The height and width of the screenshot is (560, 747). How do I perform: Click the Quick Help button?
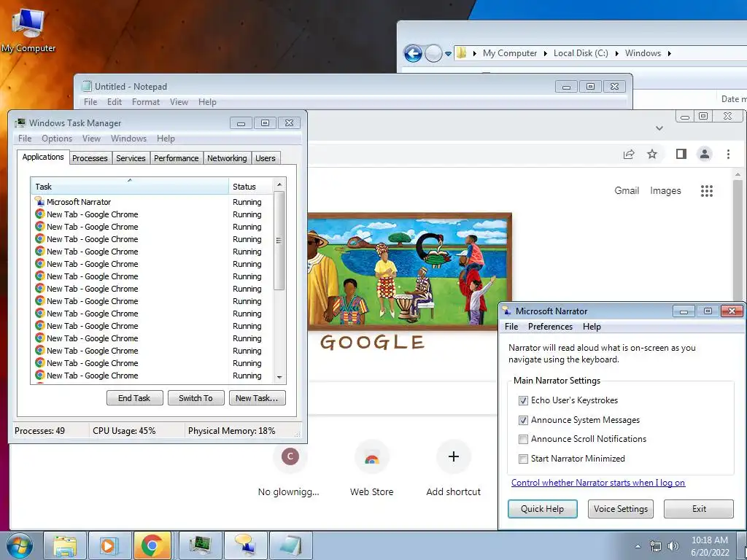[x=543, y=508]
